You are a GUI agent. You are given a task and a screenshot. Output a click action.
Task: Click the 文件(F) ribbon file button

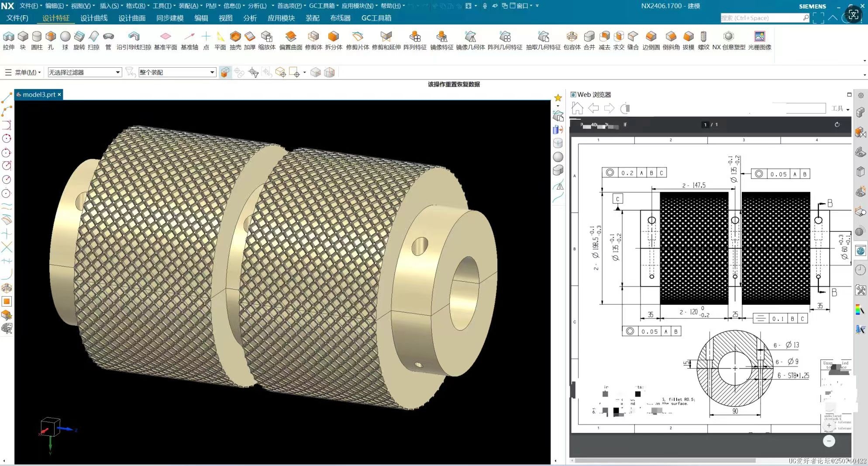point(17,18)
